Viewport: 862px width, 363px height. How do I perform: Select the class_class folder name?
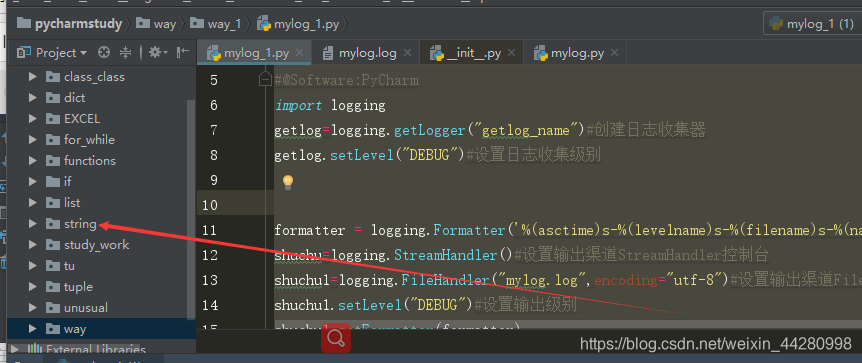click(94, 77)
